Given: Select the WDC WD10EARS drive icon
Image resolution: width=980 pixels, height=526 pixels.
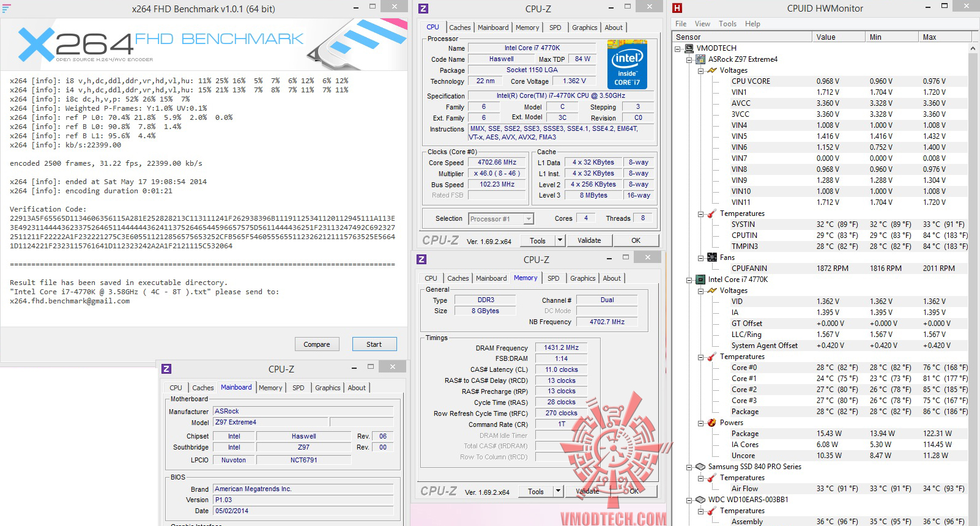Looking at the screenshot, I should click(701, 500).
